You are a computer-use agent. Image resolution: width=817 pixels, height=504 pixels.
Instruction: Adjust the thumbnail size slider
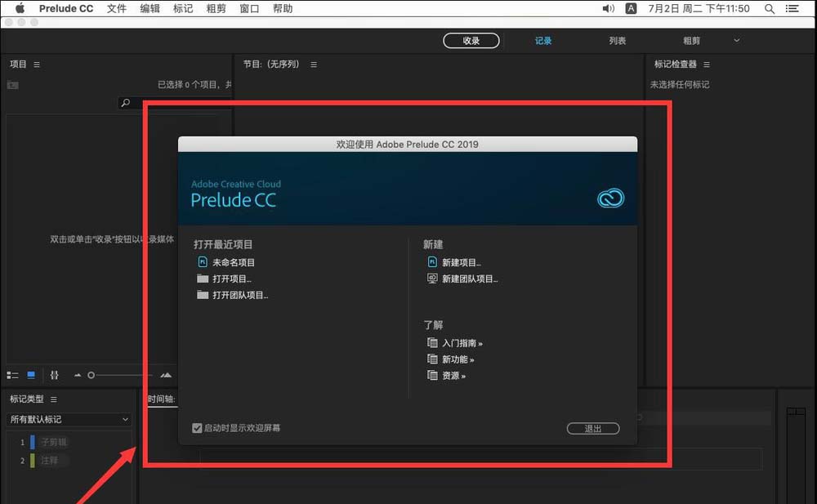121,375
